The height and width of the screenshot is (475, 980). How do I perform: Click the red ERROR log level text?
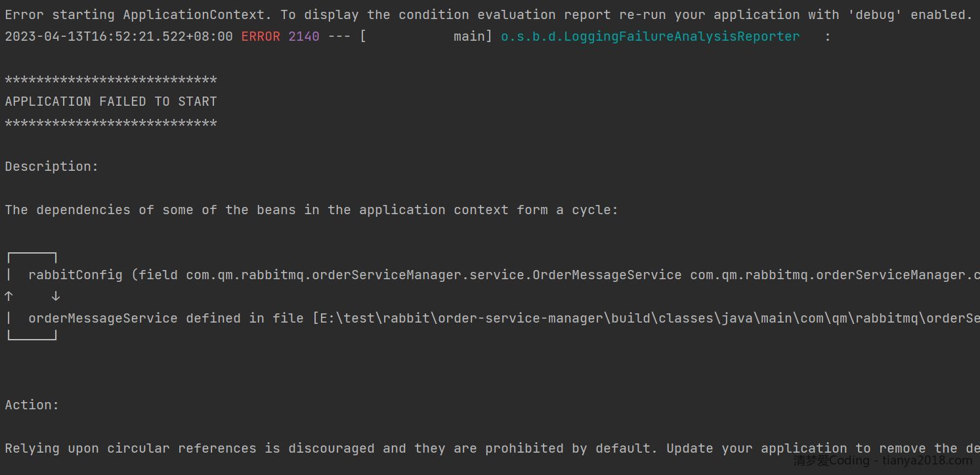261,37
